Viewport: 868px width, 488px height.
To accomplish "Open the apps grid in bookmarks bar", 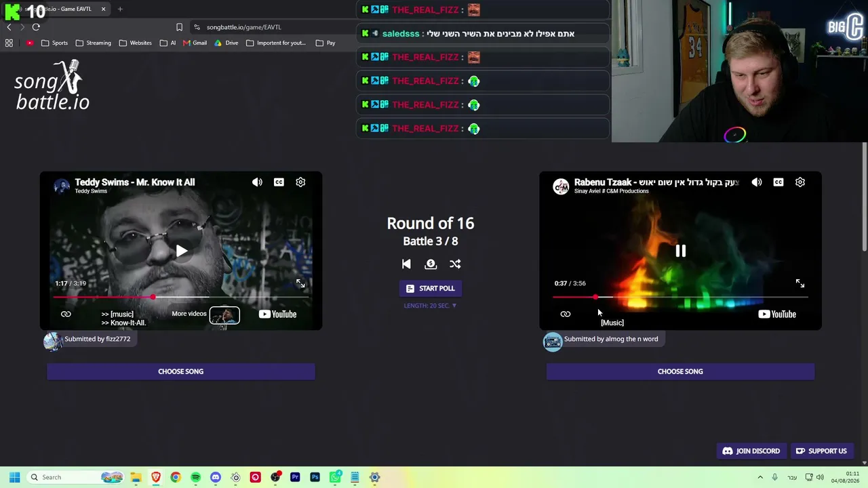I will [9, 43].
